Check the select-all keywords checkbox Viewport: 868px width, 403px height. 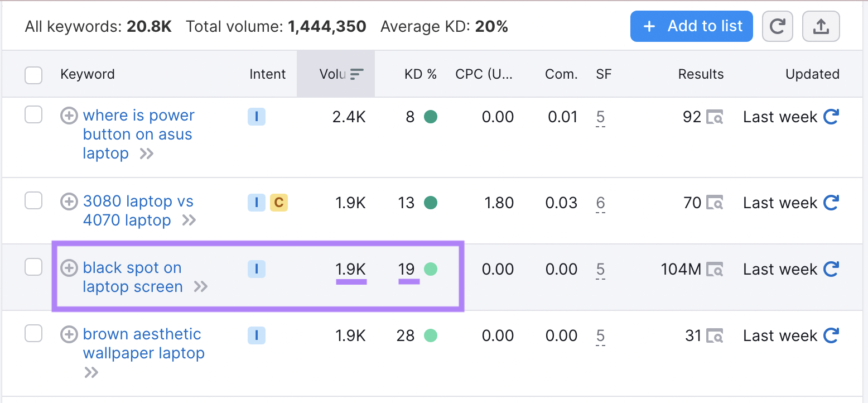click(33, 75)
